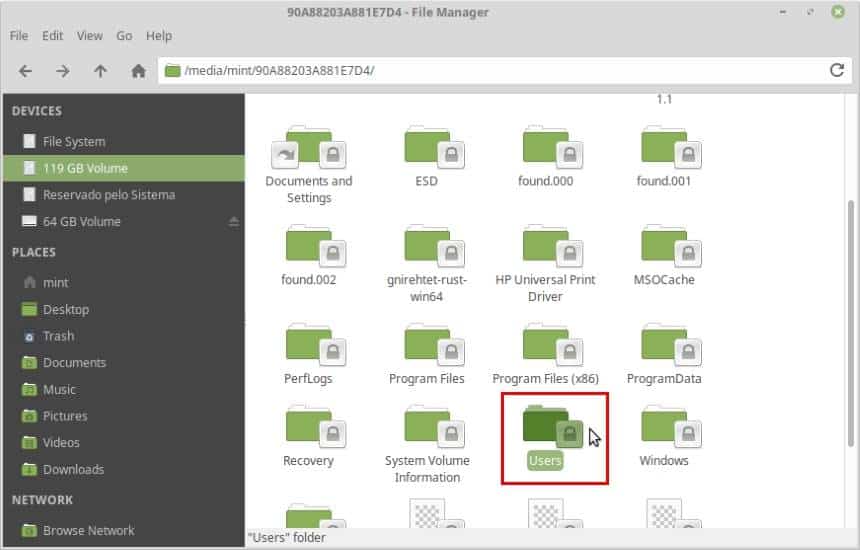Open Pictures in Places sidebar

click(124, 416)
